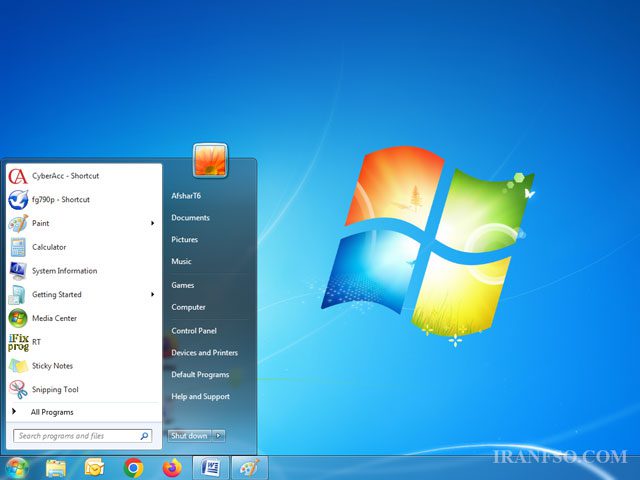Click the Shut down button
The image size is (640, 480).
coord(189,436)
